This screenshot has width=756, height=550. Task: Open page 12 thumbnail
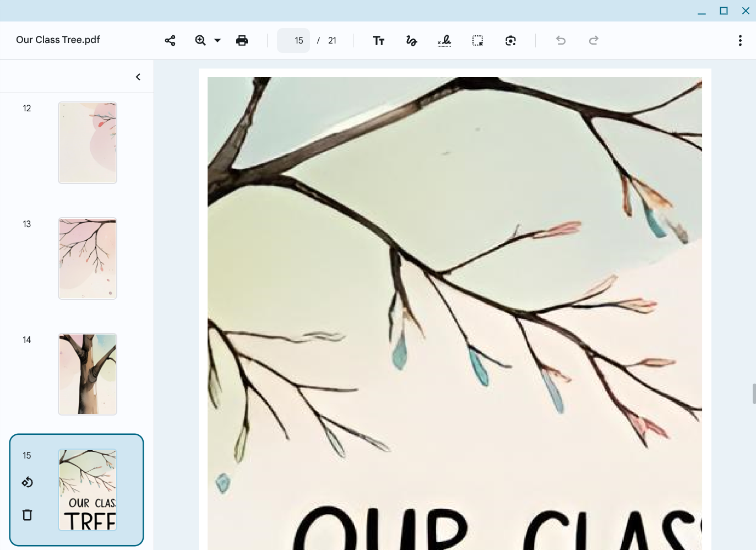pos(88,143)
